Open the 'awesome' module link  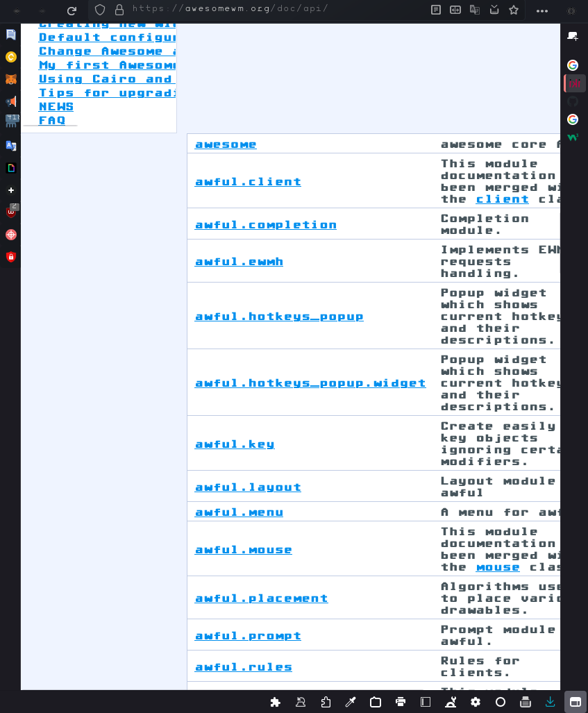[x=226, y=144]
